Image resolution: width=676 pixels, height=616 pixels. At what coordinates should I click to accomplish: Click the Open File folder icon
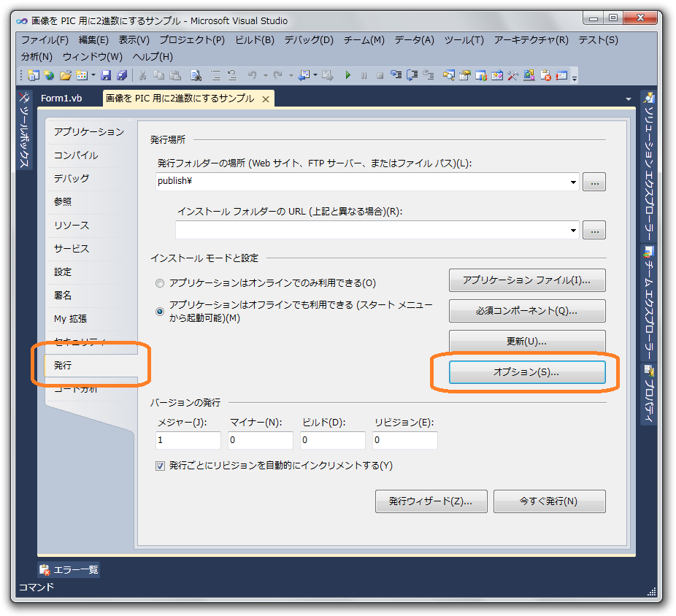pyautogui.click(x=66, y=75)
